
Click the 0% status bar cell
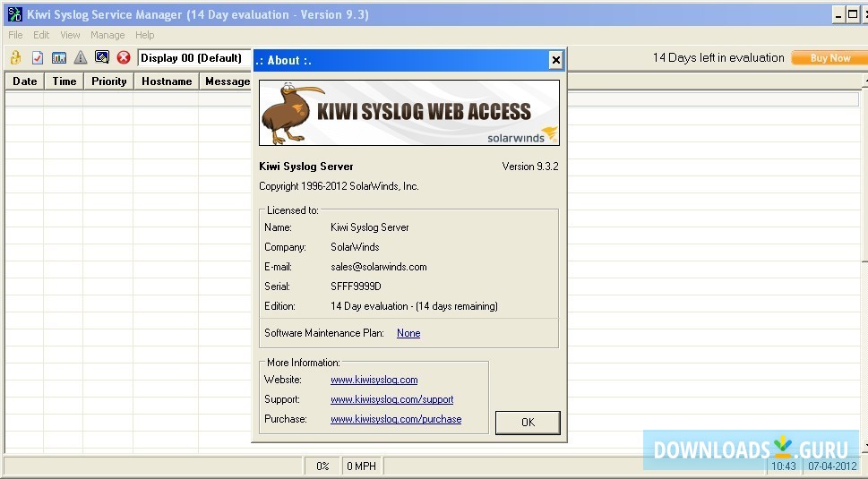(x=322, y=466)
